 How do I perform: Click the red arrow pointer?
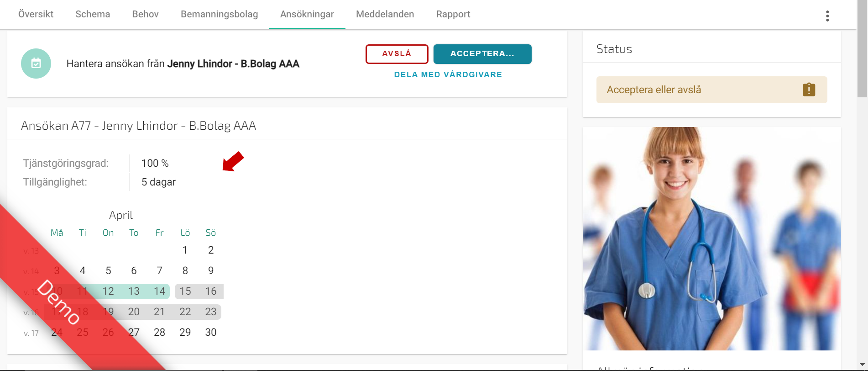233,161
